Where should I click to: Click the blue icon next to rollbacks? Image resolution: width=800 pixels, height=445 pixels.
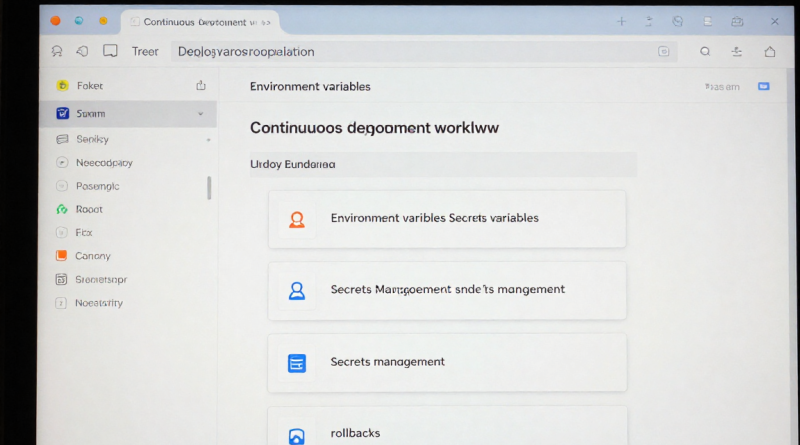[296, 435]
